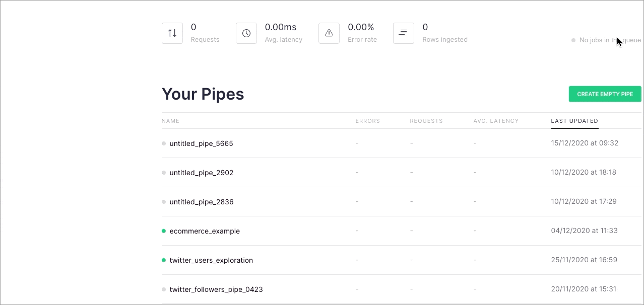This screenshot has height=305, width=644.
Task: Click the green status dot beside ecommerce_example
Action: [x=164, y=231]
